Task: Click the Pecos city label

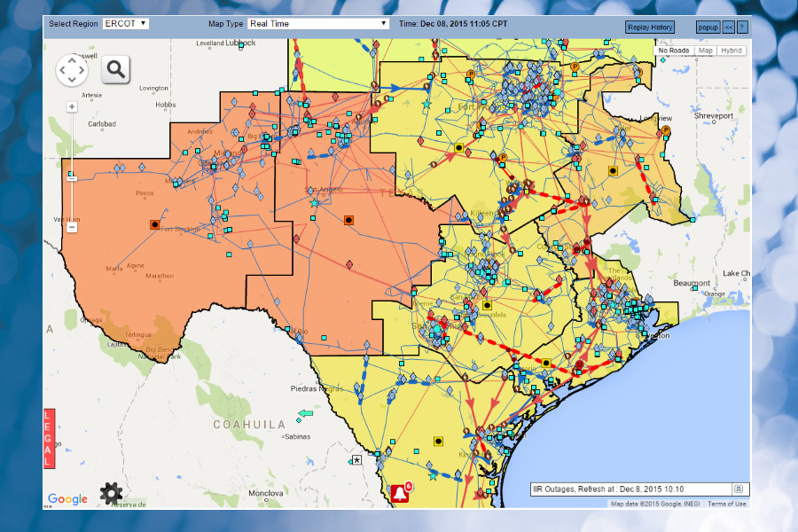Action: click(145, 193)
